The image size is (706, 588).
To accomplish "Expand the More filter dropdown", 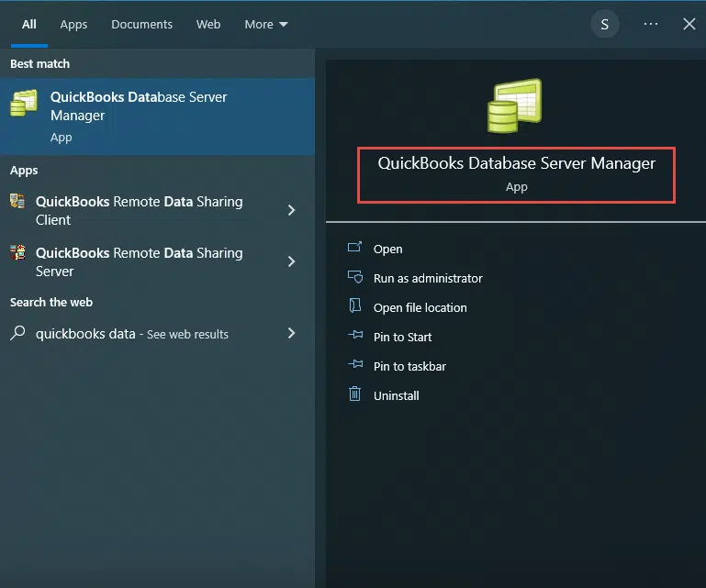I will pyautogui.click(x=265, y=25).
